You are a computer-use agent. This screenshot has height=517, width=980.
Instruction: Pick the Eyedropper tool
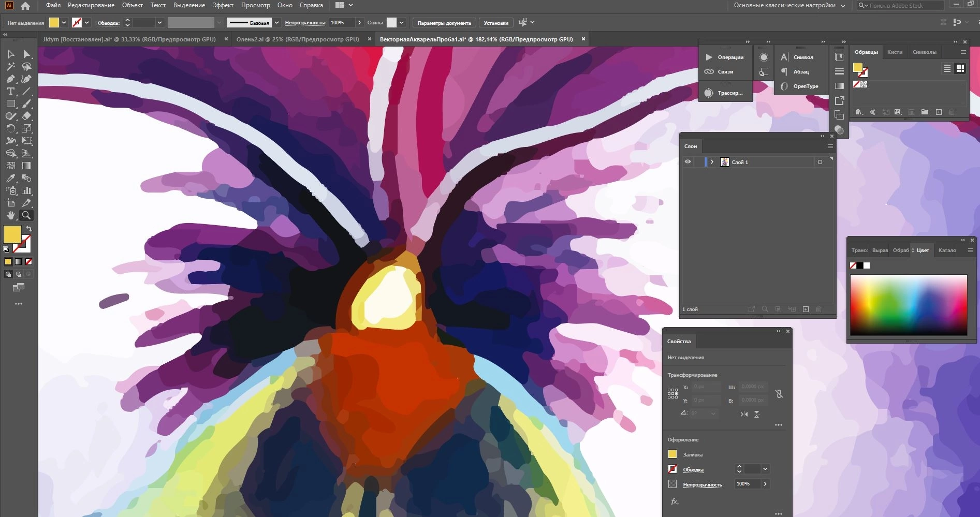(x=10, y=178)
